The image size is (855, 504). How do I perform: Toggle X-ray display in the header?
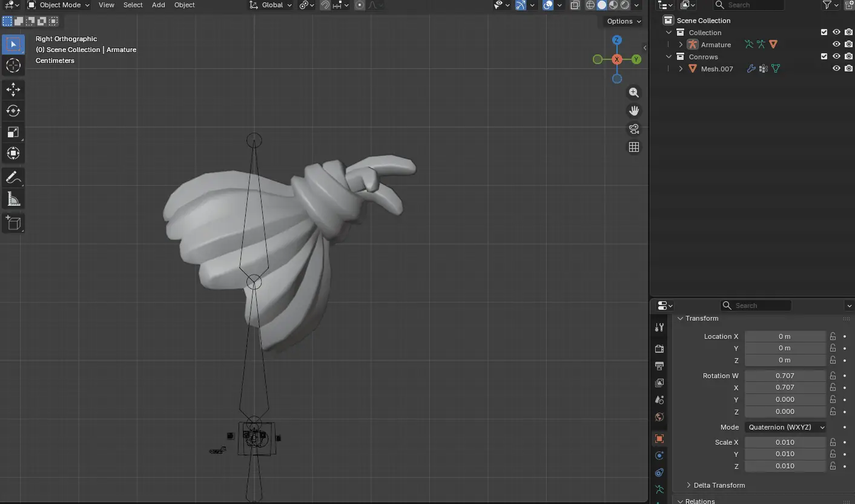tap(575, 5)
